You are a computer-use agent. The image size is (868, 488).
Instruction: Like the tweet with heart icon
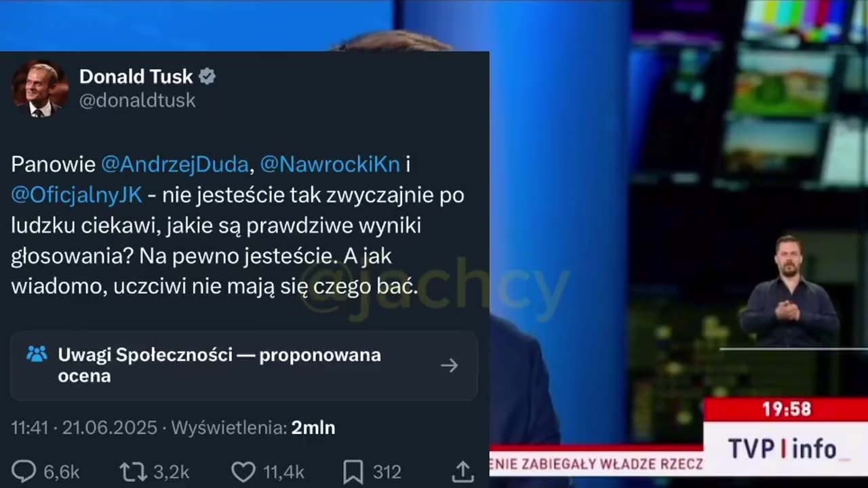click(243, 472)
